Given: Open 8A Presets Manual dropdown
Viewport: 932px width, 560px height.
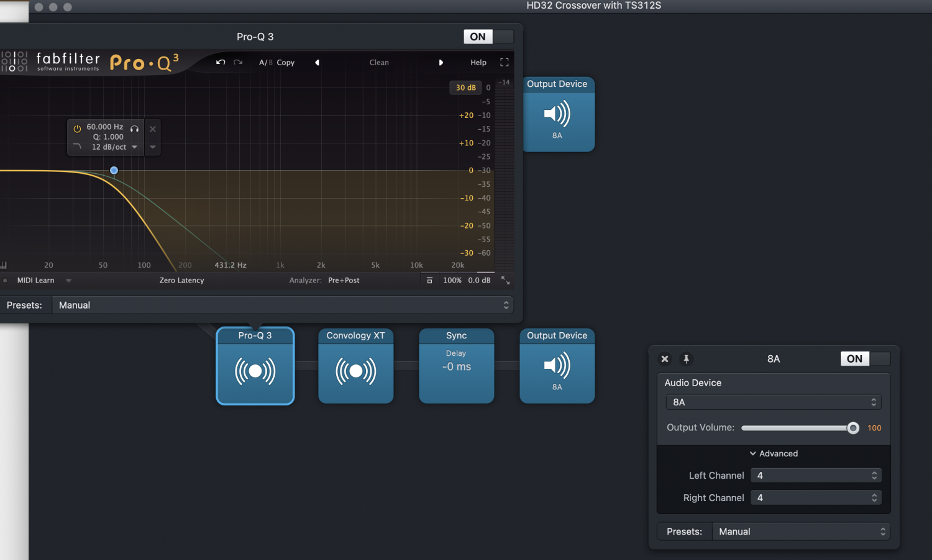Looking at the screenshot, I should (x=802, y=531).
